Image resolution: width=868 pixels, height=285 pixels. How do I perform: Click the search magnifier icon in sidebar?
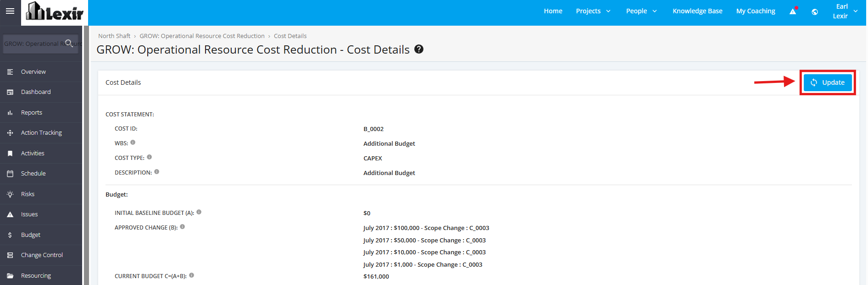coord(69,43)
